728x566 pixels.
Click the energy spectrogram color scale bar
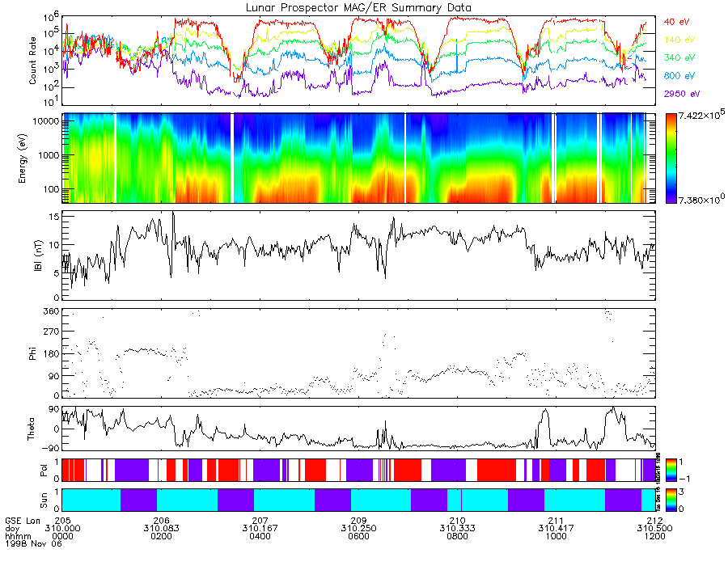tap(671, 158)
